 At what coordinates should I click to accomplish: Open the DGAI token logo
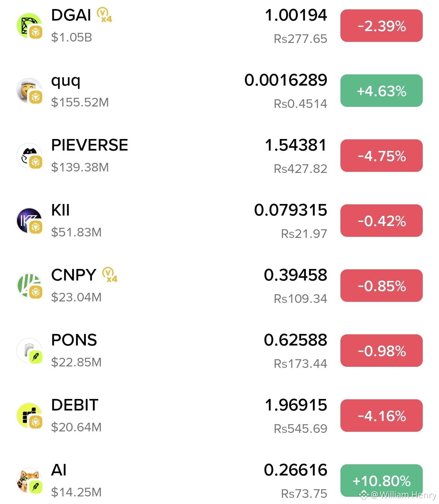tap(29, 26)
